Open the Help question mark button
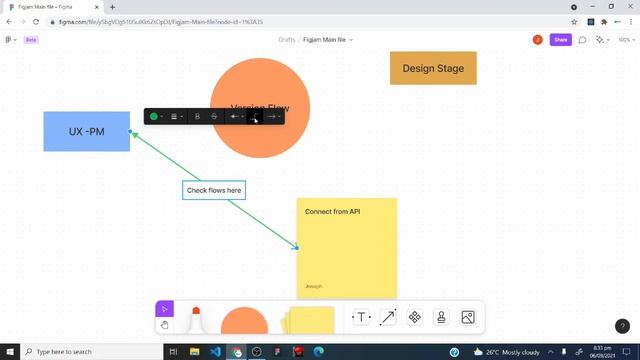The image size is (640, 360). (622, 326)
